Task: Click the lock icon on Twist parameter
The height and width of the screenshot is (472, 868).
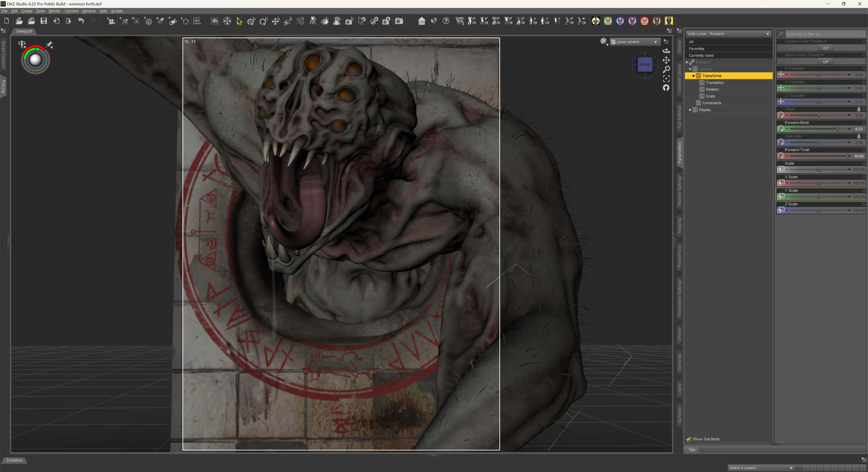Action: [859, 109]
